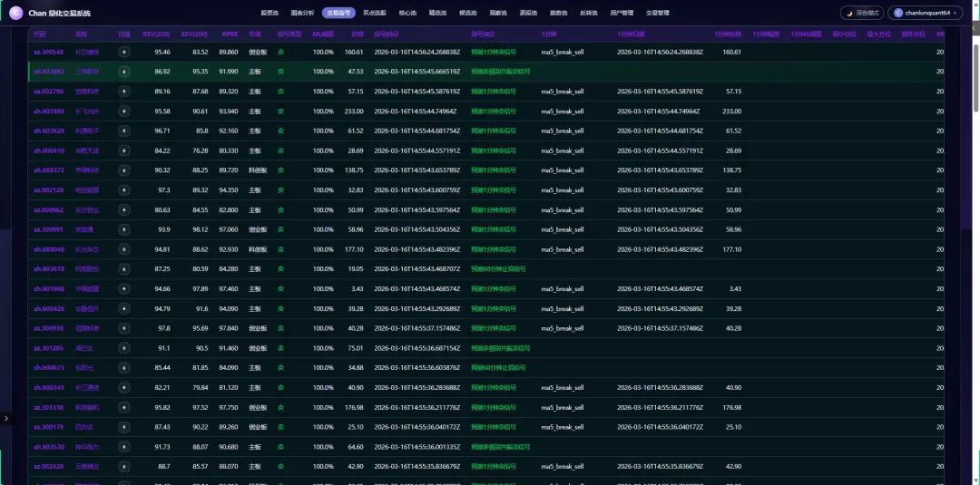The width and height of the screenshot is (980, 485).
Task: Open the 核心池 nav tab
Action: click(x=407, y=13)
